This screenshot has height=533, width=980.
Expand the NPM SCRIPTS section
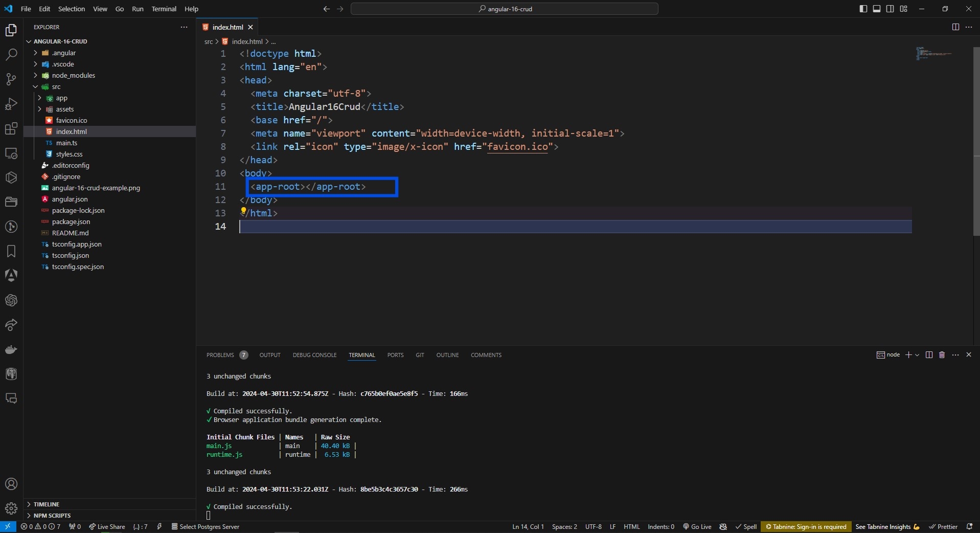click(x=109, y=516)
